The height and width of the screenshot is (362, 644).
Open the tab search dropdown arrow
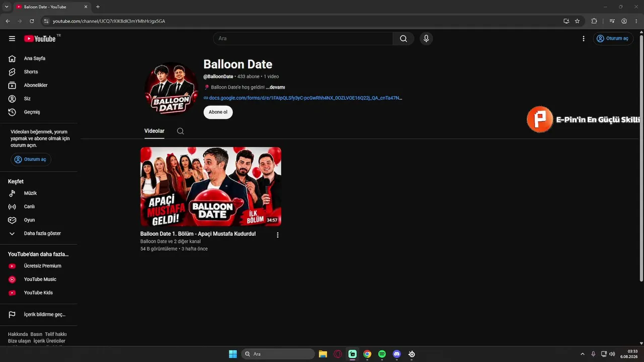(7, 7)
